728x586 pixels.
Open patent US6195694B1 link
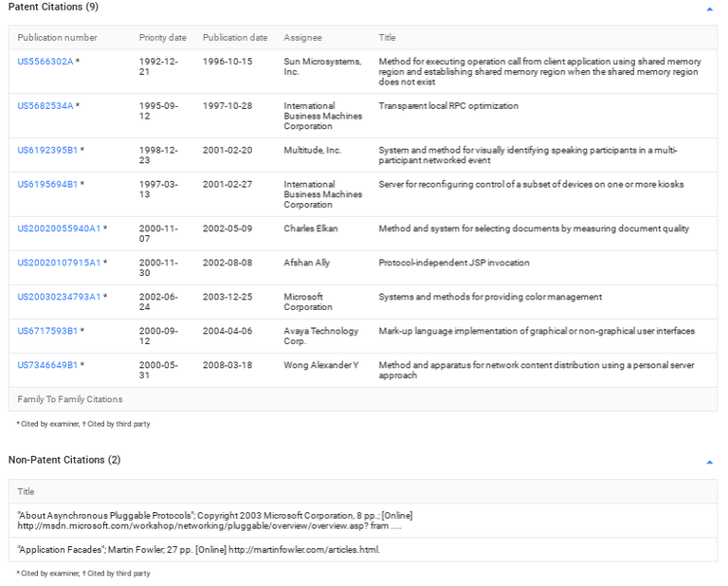coord(47,184)
